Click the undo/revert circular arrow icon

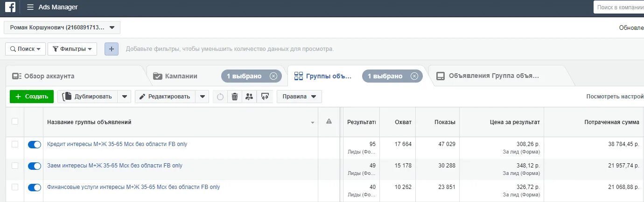pos(220,97)
